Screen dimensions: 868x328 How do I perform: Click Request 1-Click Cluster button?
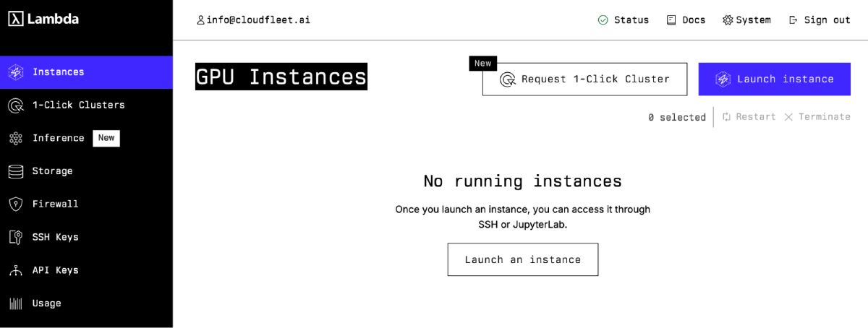click(584, 79)
